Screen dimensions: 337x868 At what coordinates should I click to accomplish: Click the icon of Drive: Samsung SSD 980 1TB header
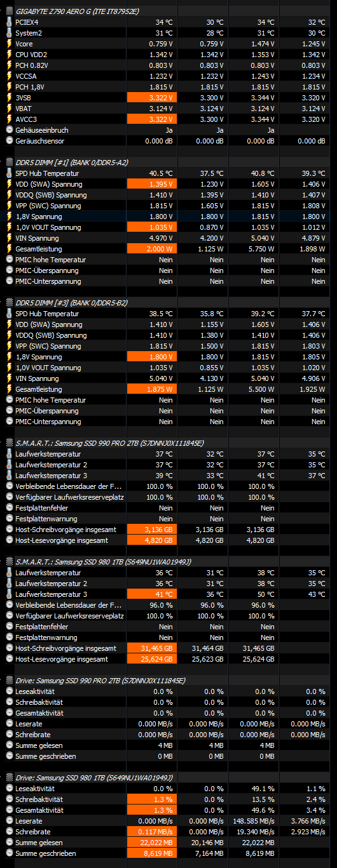point(10,778)
